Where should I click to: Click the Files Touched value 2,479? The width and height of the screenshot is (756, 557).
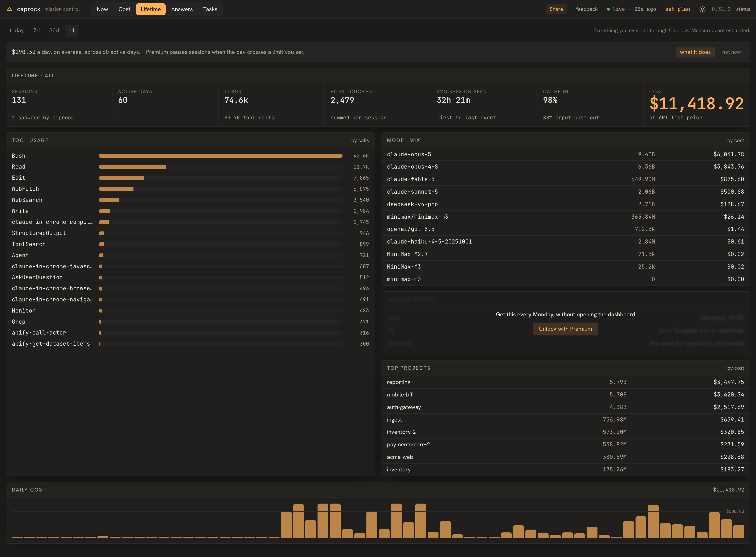[342, 100]
